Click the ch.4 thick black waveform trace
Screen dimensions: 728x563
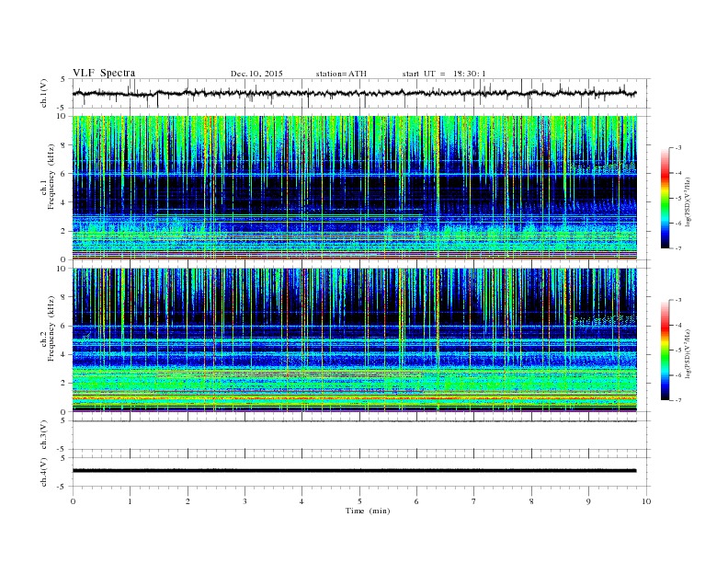click(355, 471)
